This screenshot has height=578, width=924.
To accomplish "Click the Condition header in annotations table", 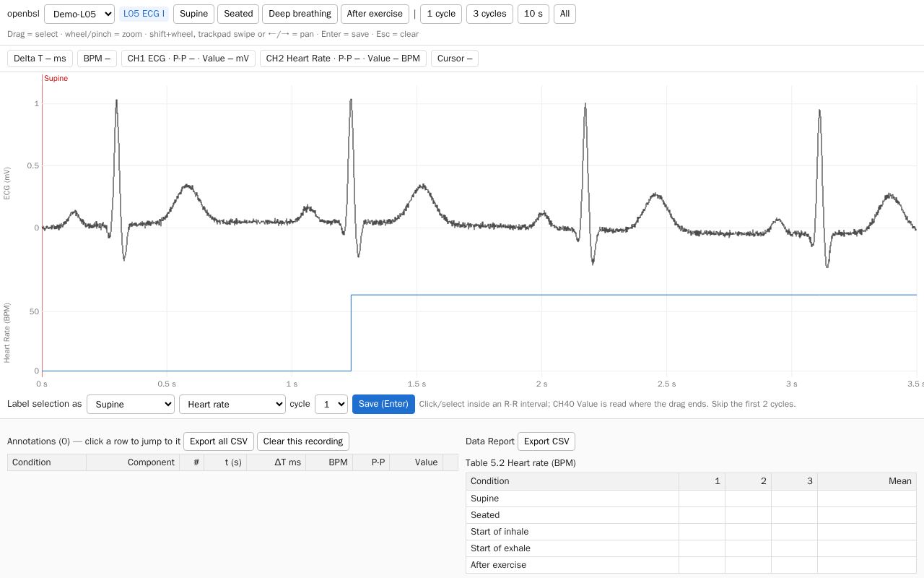I will click(47, 462).
